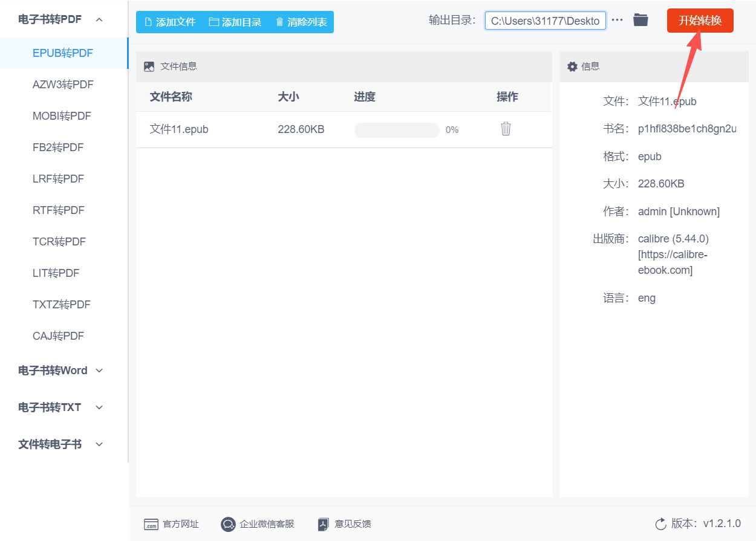
Task: Start conversion with 开始转换 button
Action: tap(700, 21)
